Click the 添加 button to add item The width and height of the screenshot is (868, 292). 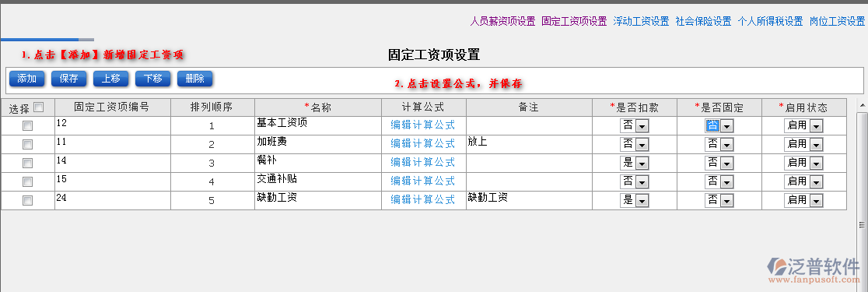(26, 79)
